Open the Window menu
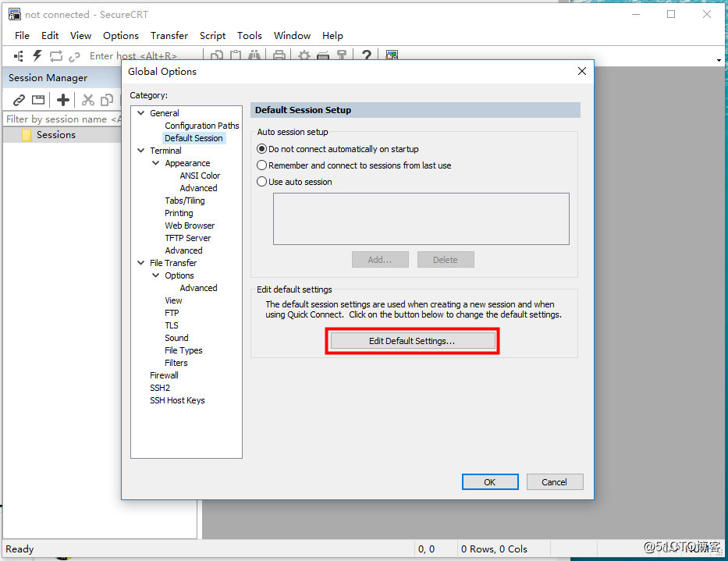This screenshot has height=561, width=728. [292, 36]
